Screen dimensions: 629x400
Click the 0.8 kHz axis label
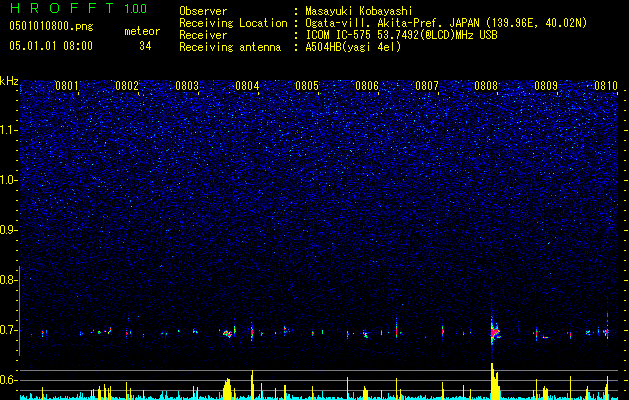[9, 280]
